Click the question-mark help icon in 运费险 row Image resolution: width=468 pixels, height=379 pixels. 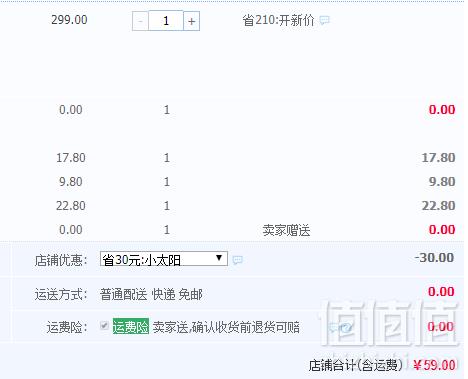point(346,328)
